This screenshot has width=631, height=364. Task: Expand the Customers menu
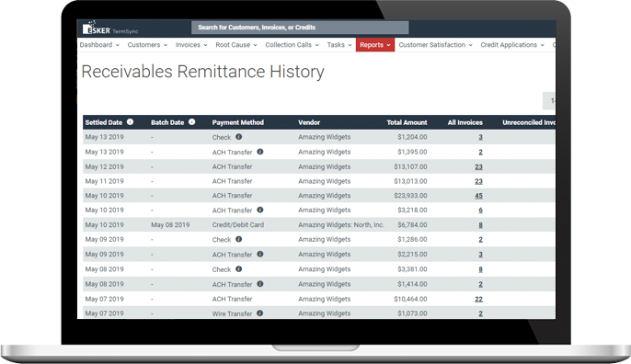pyautogui.click(x=147, y=45)
